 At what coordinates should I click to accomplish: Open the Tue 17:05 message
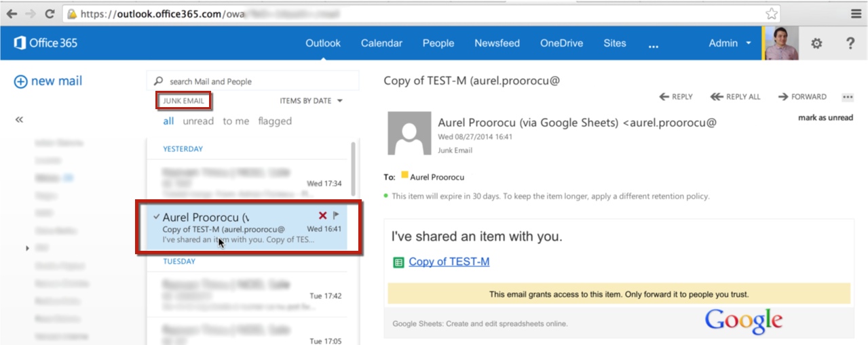click(247, 332)
